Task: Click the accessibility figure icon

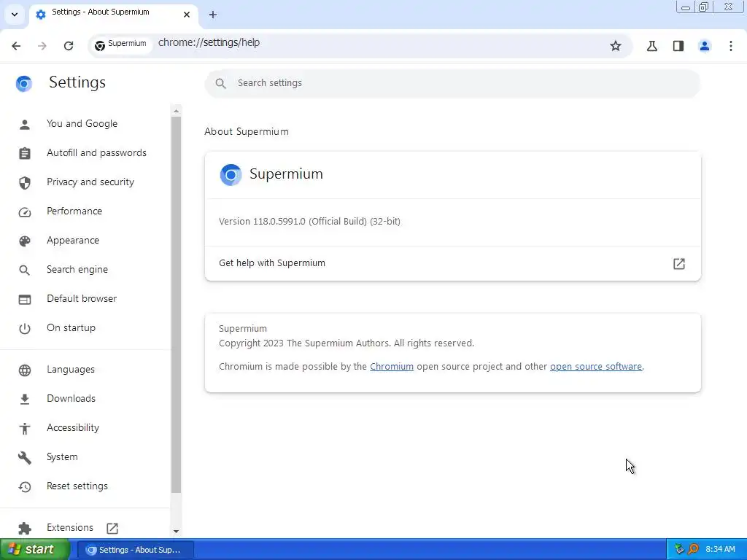Action: [25, 429]
